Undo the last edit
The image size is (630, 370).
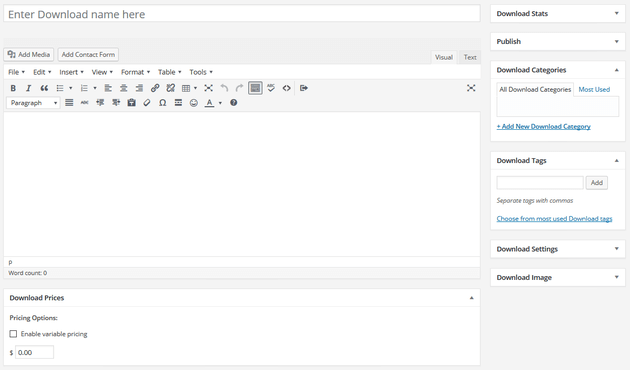224,88
